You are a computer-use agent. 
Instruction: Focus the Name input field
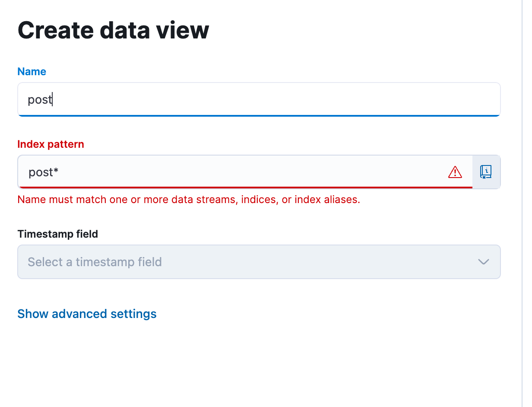point(258,100)
